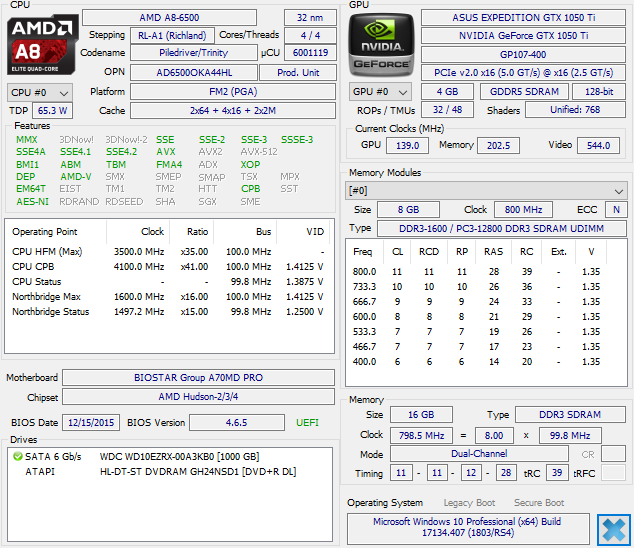Click the green SATA drive status icon
The image size is (634, 548).
click(17, 456)
